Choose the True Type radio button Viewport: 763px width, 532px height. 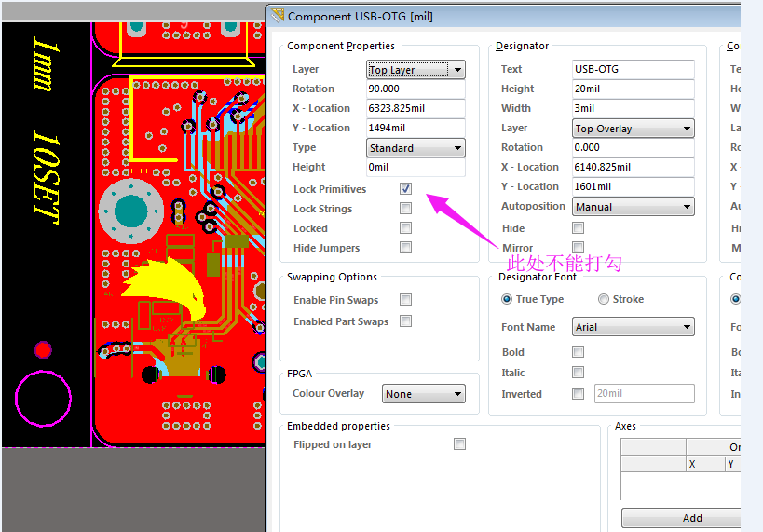click(x=507, y=299)
